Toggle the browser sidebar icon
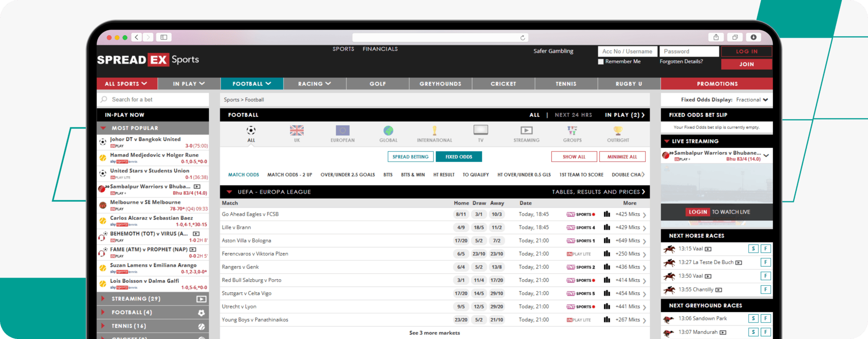Image resolution: width=868 pixels, height=339 pixels. [164, 37]
